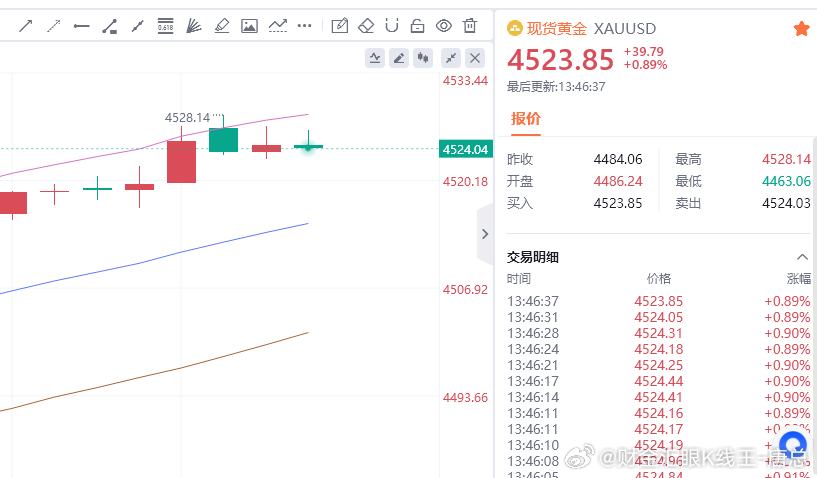This screenshot has width=817, height=478.
Task: Toggle drawings visibility eye icon
Action: (444, 26)
